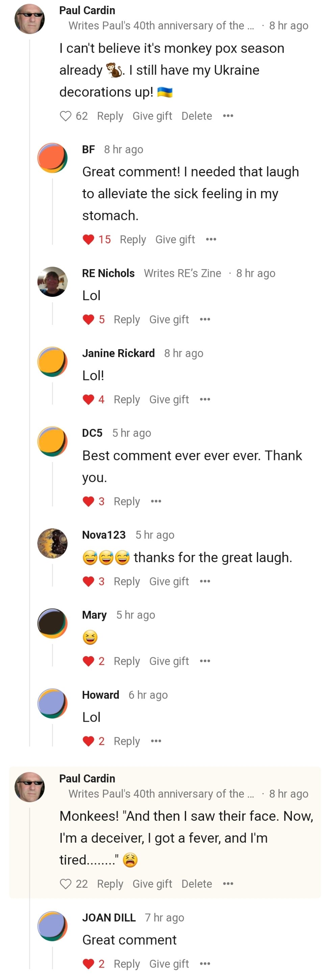Open the ellipsis menu on Janine Rickard's comment
Screen dimensions: 328x980
point(205,399)
